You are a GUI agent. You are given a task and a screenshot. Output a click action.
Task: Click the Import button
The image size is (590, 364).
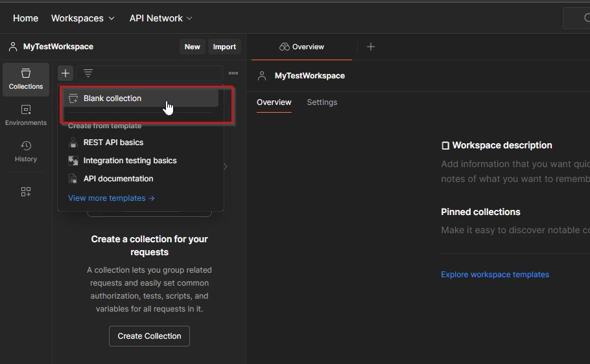coord(224,47)
